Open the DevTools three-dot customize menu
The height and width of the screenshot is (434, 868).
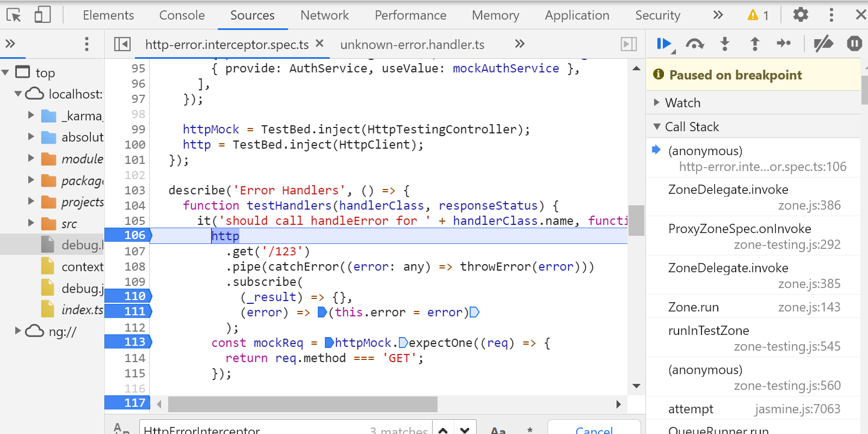click(831, 15)
